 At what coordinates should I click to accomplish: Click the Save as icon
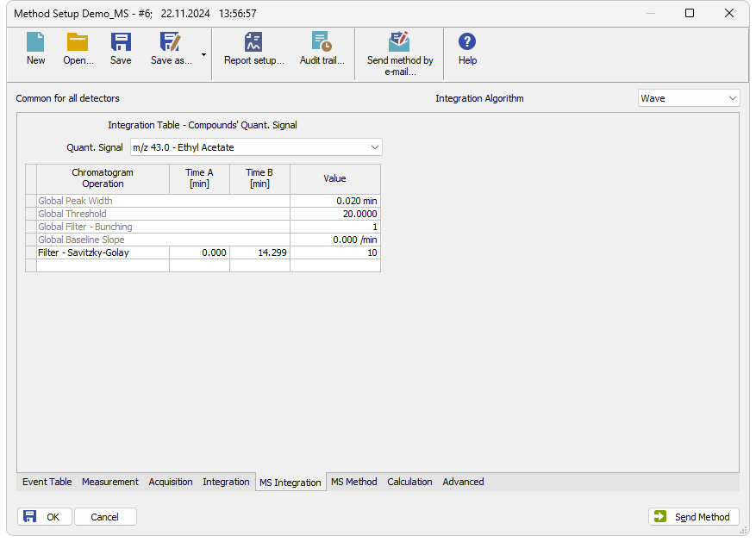(171, 49)
